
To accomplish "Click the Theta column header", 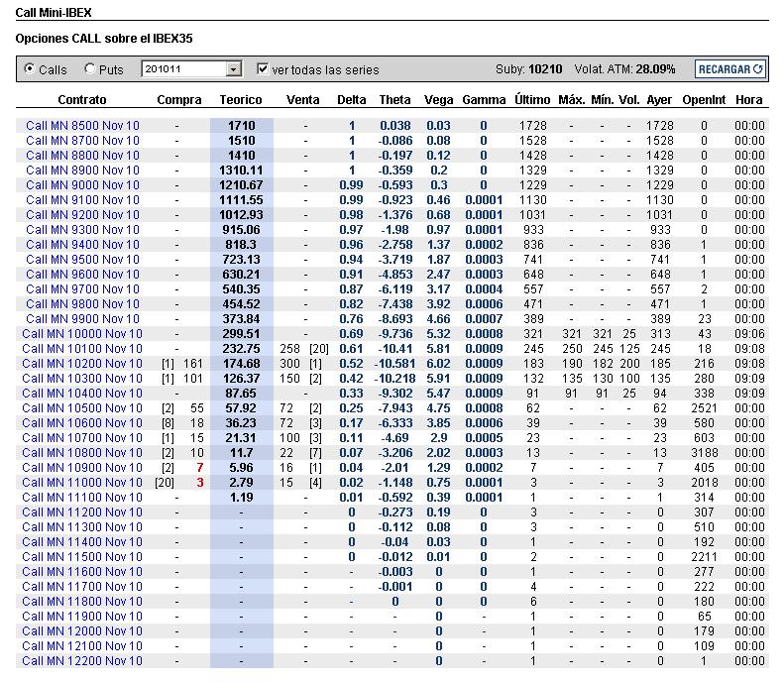I will tap(395, 99).
